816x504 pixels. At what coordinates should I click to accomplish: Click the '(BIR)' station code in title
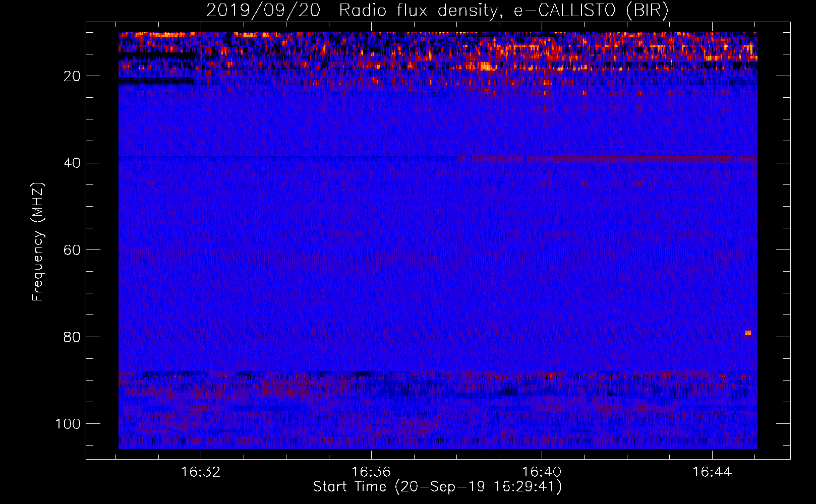click(x=647, y=11)
